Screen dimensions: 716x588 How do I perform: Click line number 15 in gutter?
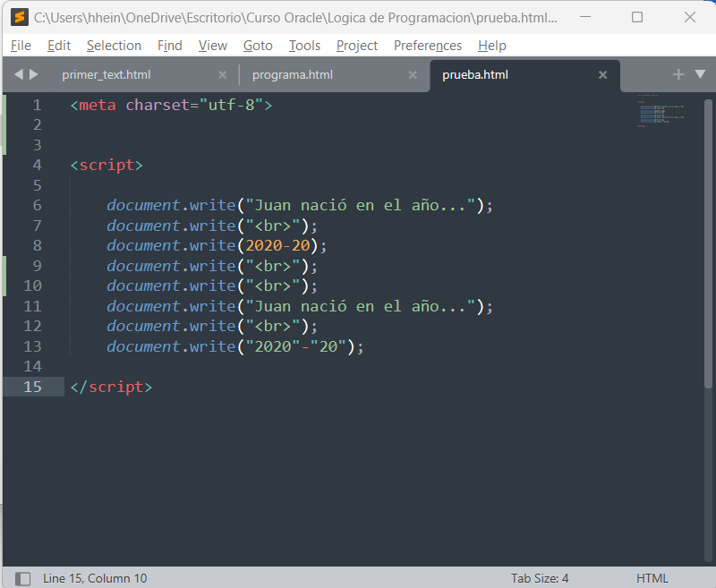coord(32,388)
